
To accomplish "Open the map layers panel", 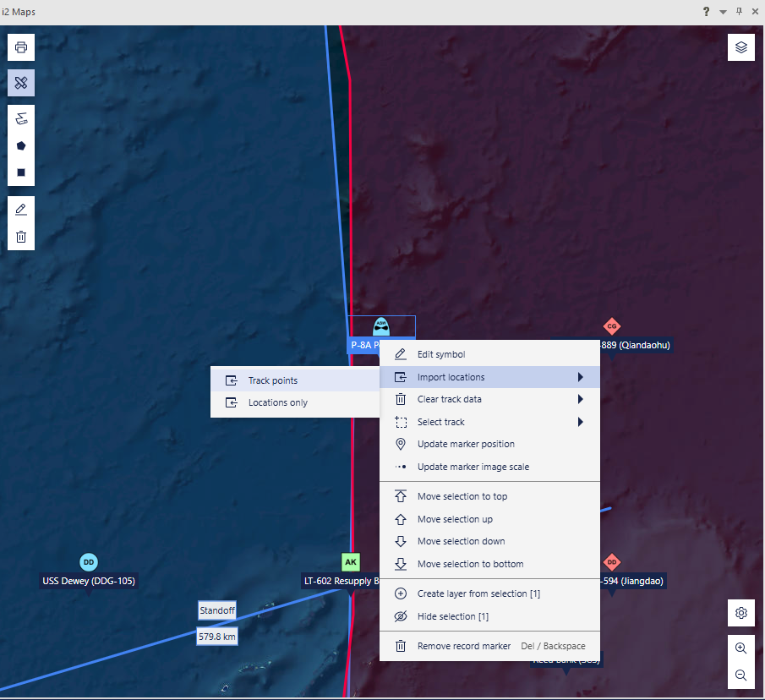I will click(741, 47).
